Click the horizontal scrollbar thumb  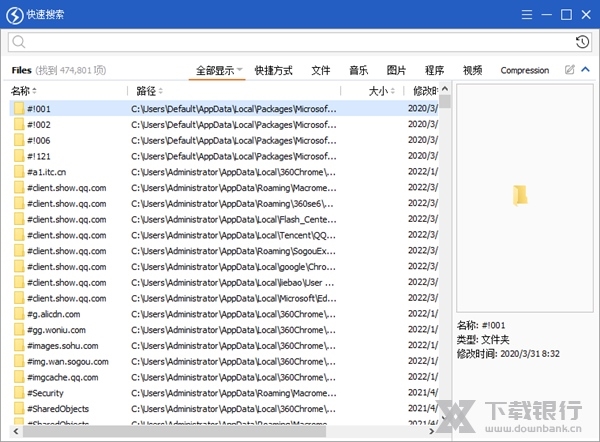[174, 431]
